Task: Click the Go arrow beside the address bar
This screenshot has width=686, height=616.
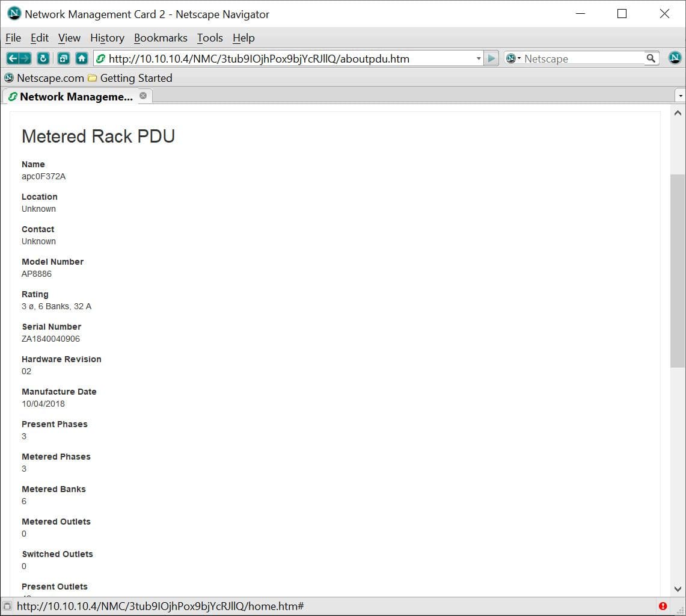Action: [492, 58]
